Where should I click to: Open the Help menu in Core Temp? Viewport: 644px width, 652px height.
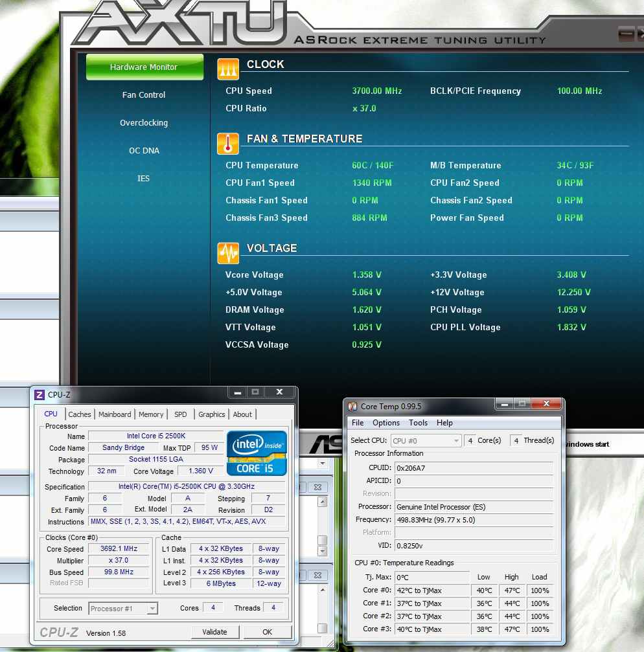click(x=444, y=422)
